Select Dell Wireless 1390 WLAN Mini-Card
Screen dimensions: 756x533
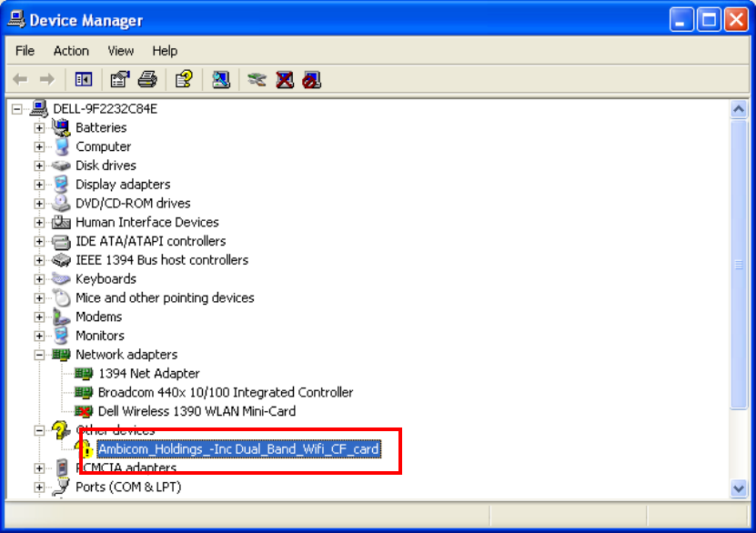[197, 411]
